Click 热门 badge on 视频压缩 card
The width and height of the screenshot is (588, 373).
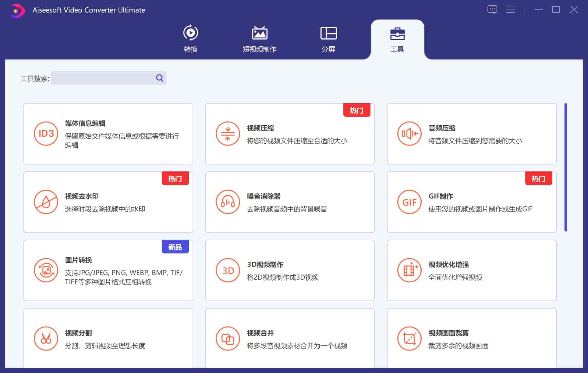pos(357,110)
